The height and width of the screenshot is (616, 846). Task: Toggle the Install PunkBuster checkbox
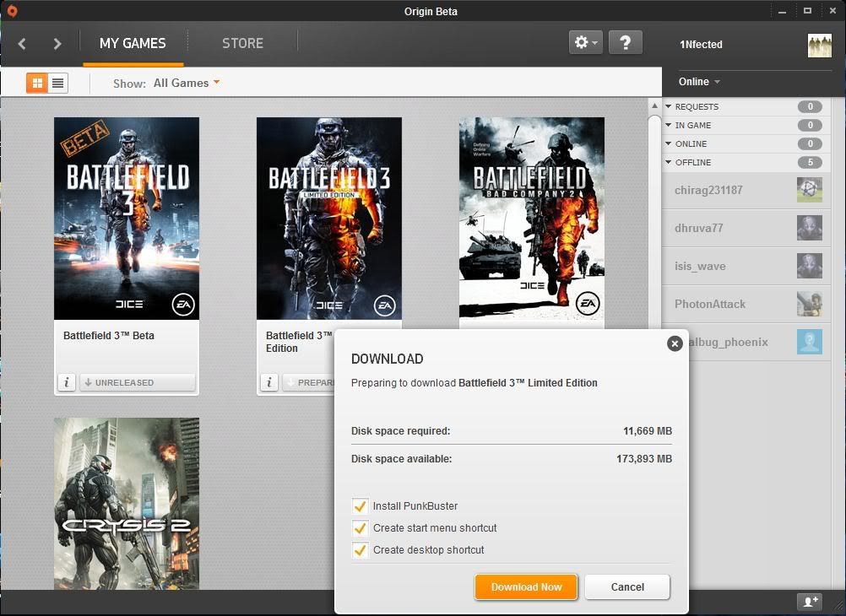click(360, 506)
